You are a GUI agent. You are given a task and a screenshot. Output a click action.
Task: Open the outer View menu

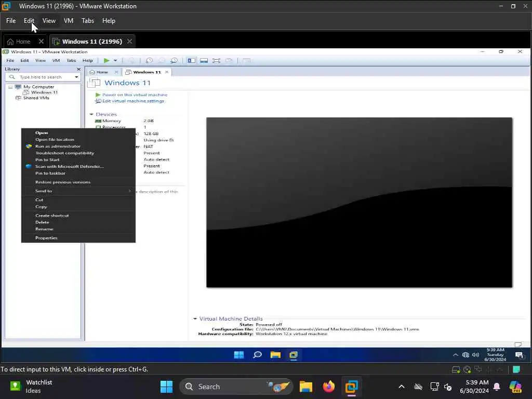pyautogui.click(x=49, y=21)
